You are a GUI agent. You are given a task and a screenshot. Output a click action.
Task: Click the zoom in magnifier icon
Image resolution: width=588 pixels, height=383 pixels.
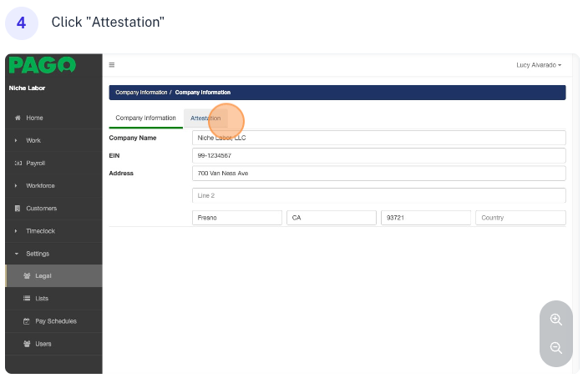click(x=555, y=320)
